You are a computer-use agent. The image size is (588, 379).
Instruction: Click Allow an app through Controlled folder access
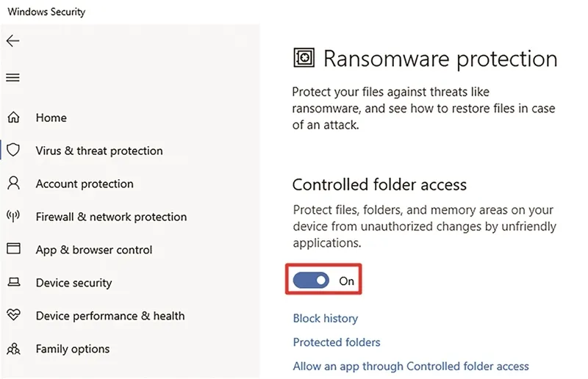[411, 366]
